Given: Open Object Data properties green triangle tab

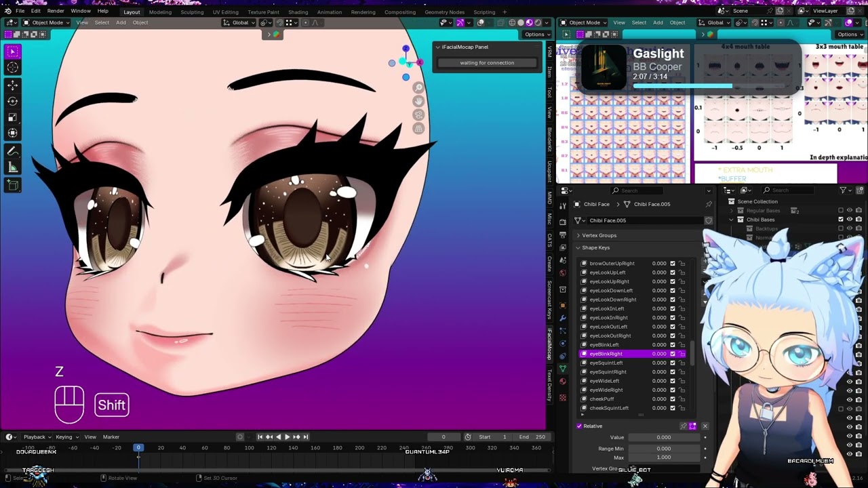Looking at the screenshot, I should pos(562,369).
